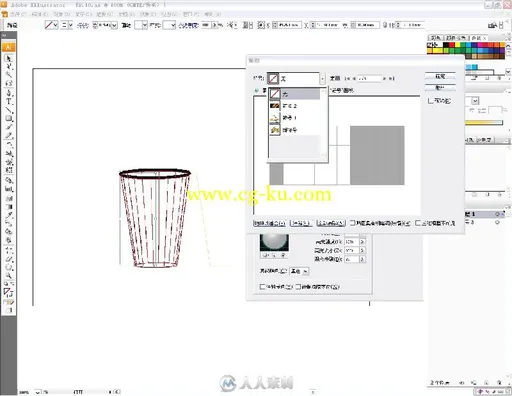Select the Gradient tool
Screen dimensions: 512x396
tap(8, 207)
